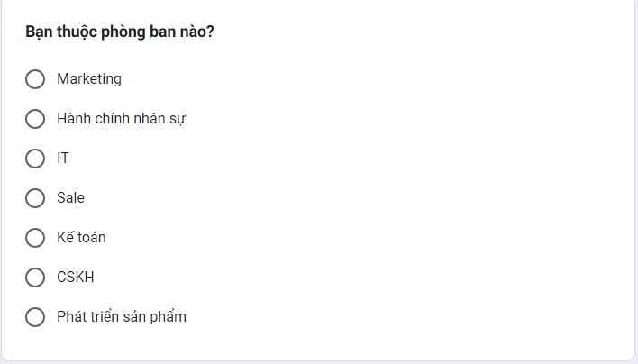
Task: Click the CSKH option label text
Action: click(x=76, y=277)
